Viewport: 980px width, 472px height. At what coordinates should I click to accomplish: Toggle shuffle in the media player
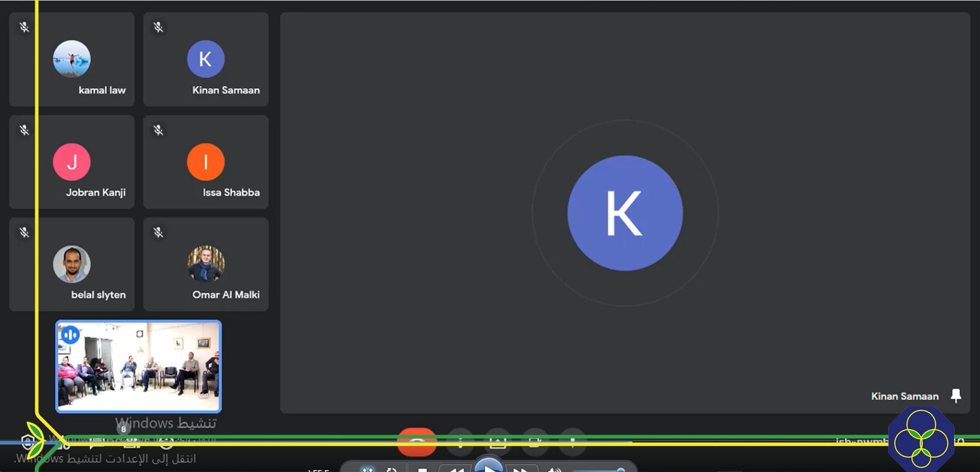[366, 468]
